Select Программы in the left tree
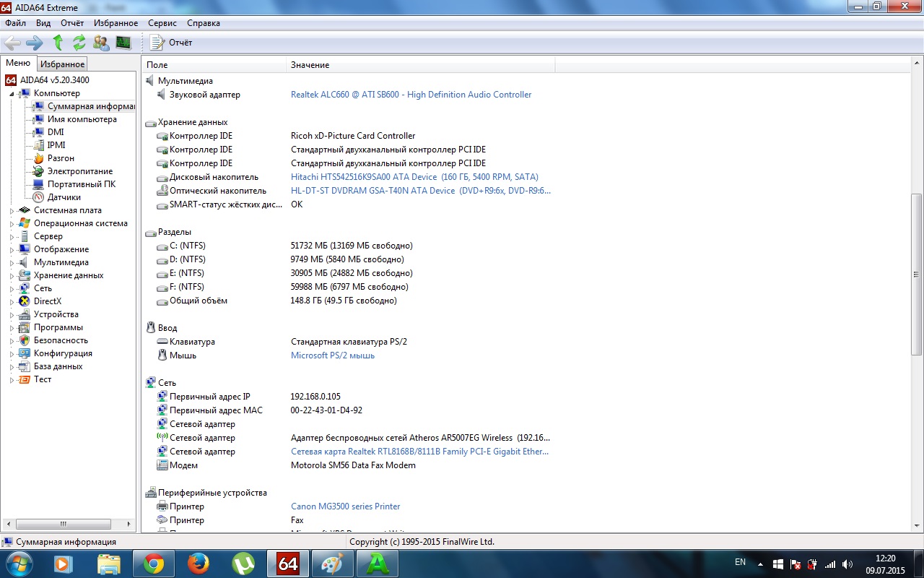This screenshot has height=578, width=924. click(58, 327)
